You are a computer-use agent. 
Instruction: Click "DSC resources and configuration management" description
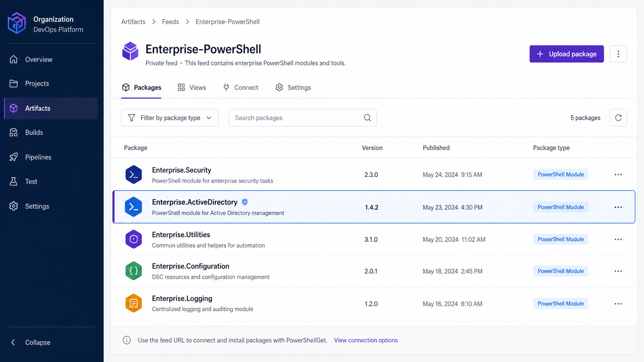(x=211, y=277)
